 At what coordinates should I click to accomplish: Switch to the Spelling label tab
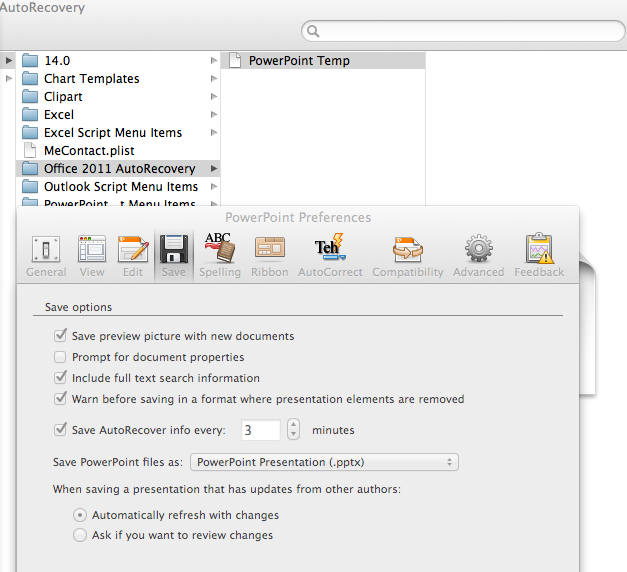pos(220,272)
